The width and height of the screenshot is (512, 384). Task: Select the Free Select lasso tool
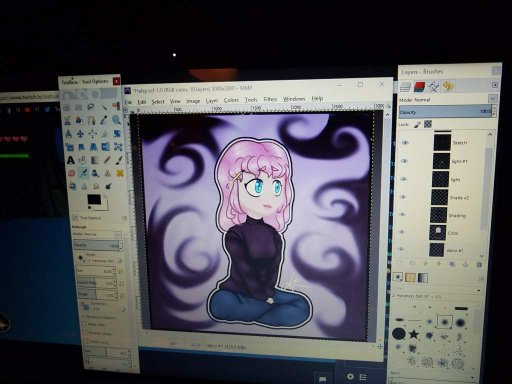pyautogui.click(x=91, y=107)
